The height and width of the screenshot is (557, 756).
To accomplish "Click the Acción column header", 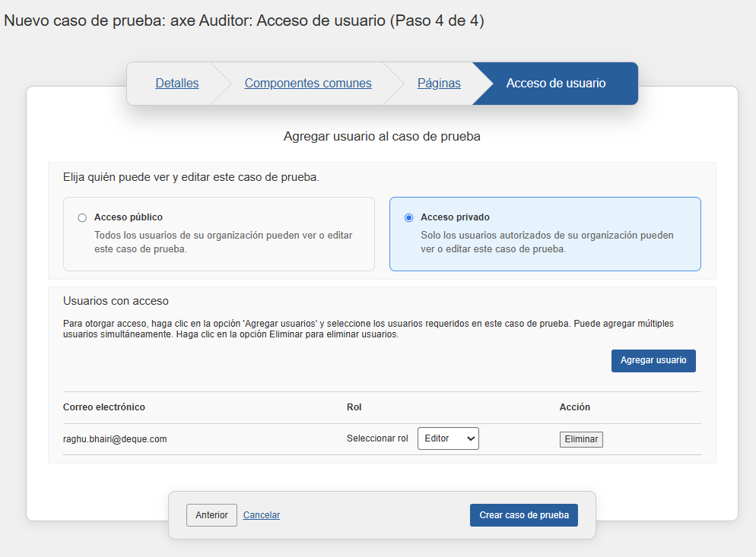I will [x=575, y=407].
